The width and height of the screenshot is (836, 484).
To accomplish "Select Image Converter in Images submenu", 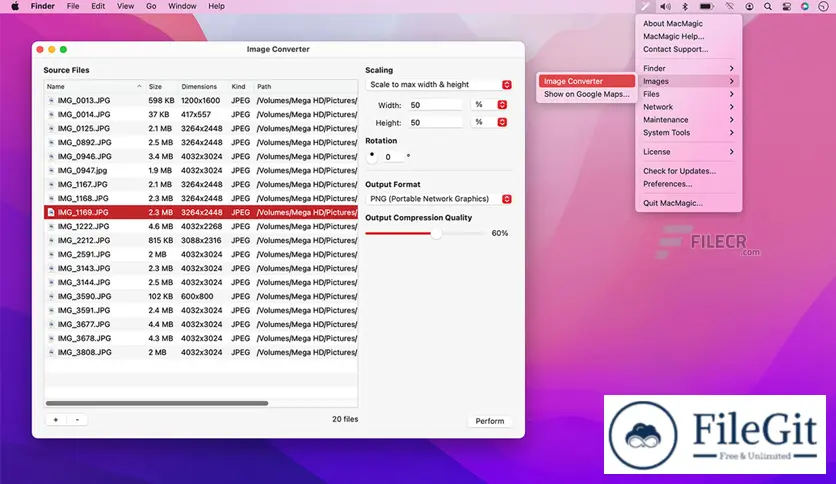I will (586, 81).
